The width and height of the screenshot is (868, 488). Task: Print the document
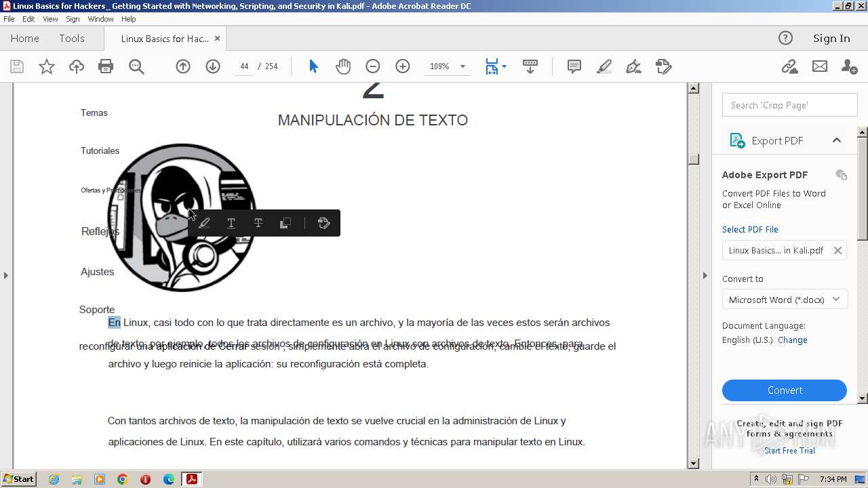click(106, 66)
